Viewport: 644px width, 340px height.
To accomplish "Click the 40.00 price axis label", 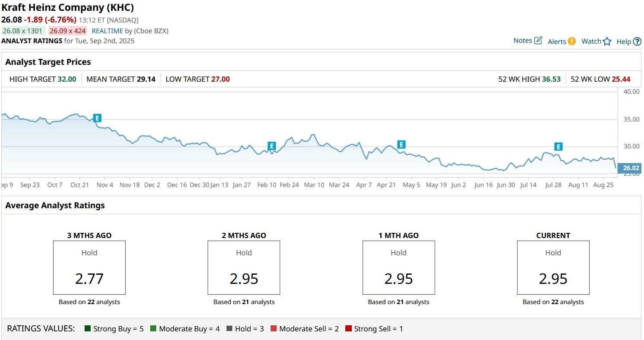I will pyautogui.click(x=631, y=92).
